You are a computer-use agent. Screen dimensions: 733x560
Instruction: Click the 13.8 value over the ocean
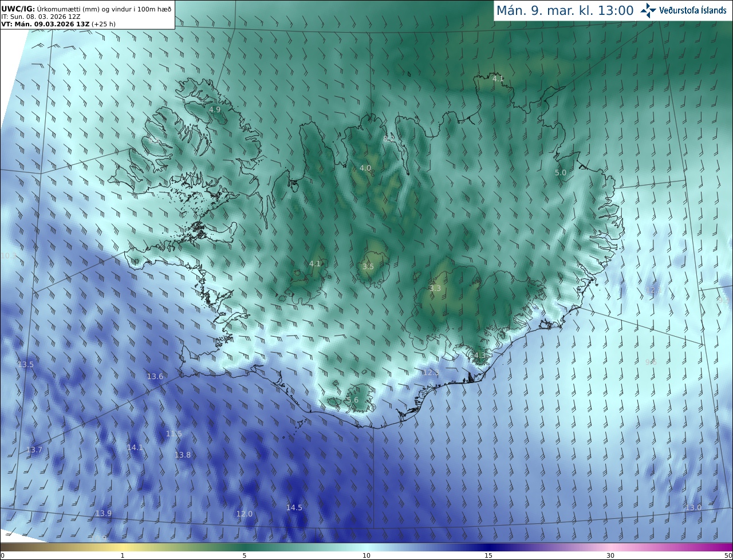click(183, 455)
